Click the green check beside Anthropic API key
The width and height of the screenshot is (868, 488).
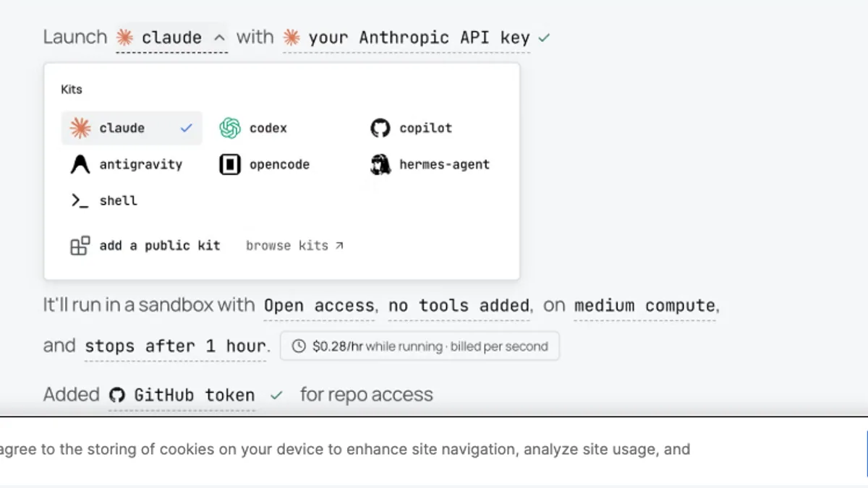pyautogui.click(x=544, y=37)
